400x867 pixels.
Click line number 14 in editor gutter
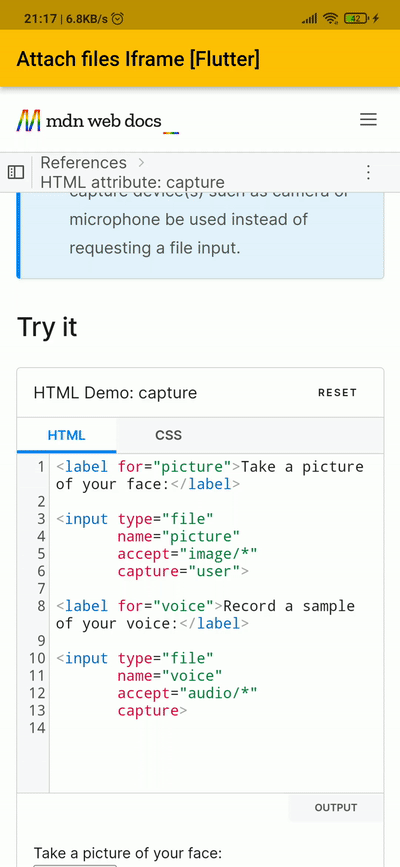coord(37,728)
